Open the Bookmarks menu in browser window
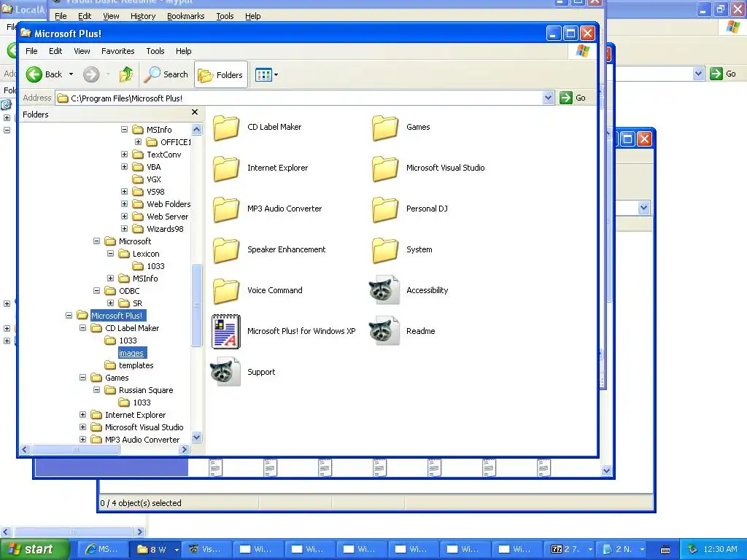 point(186,16)
